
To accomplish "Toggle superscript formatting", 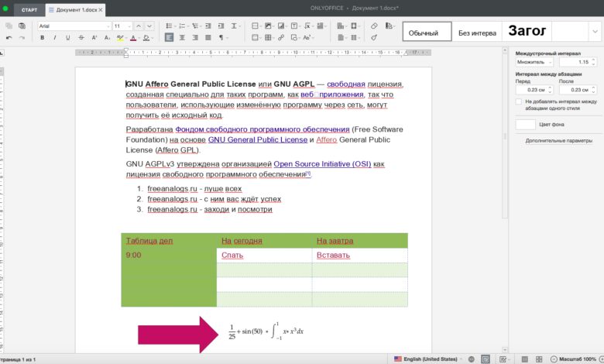I will click(x=94, y=38).
